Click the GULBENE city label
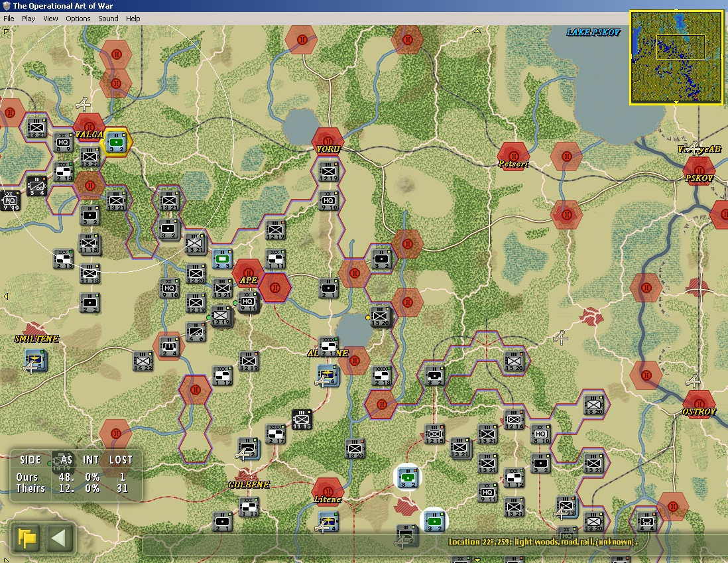This screenshot has width=728, height=563. [x=249, y=485]
